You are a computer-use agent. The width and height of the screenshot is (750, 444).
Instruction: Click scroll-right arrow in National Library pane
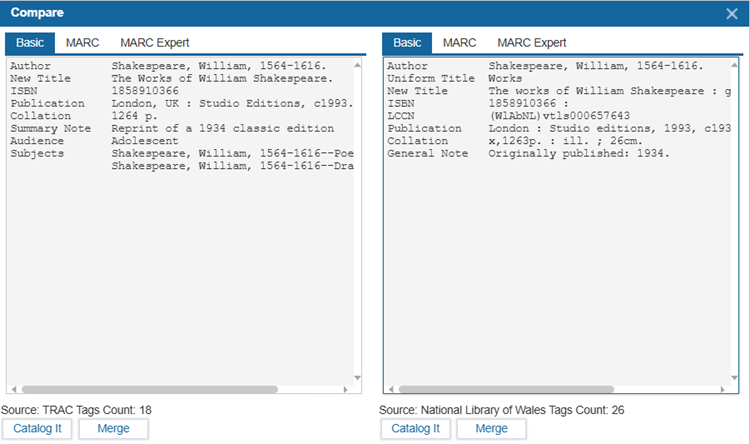pyautogui.click(x=722, y=389)
